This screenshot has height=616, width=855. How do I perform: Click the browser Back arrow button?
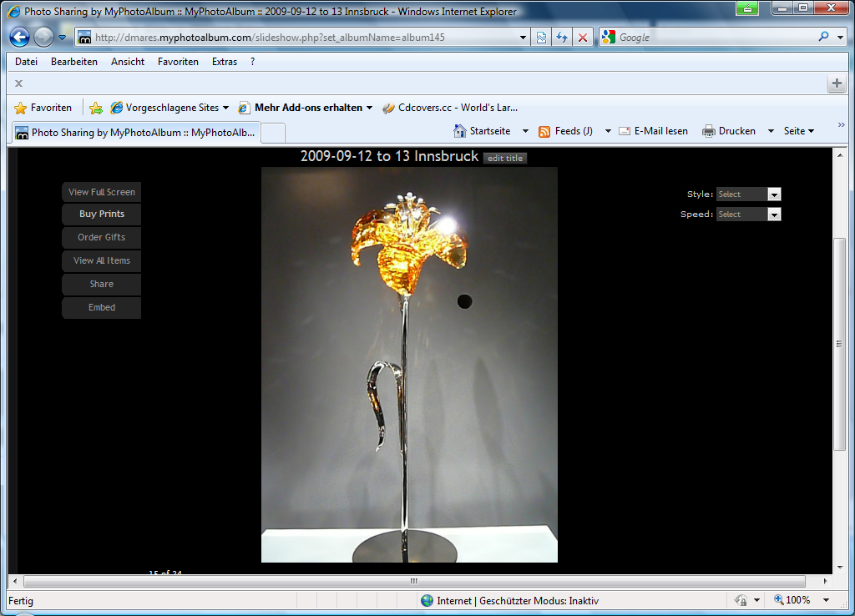[x=20, y=38]
